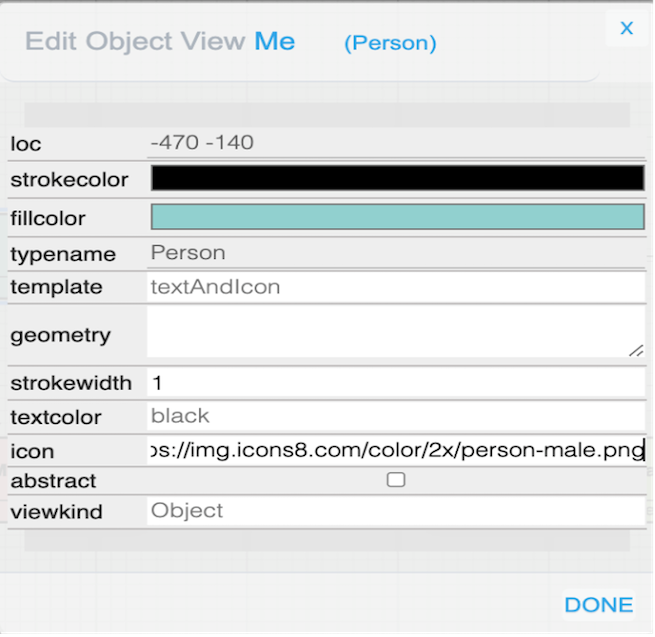Click the typename field showing Person
This screenshot has height=637, width=655.
coord(396,253)
